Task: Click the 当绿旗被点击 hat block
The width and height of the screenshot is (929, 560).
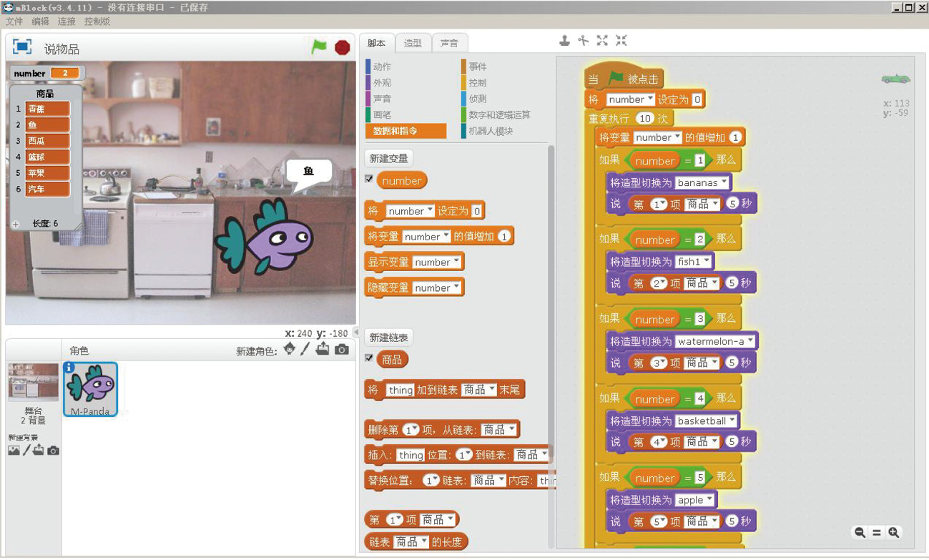Action: pyautogui.click(x=624, y=77)
